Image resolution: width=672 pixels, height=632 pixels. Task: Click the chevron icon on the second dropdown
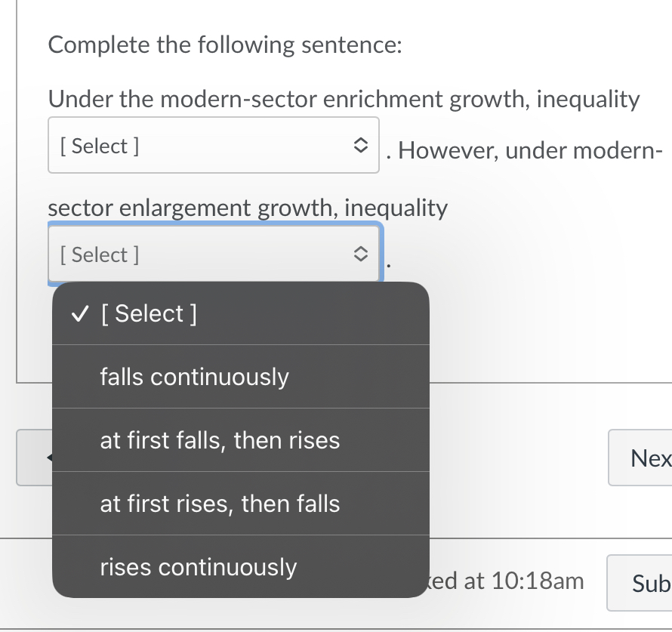[x=361, y=254]
